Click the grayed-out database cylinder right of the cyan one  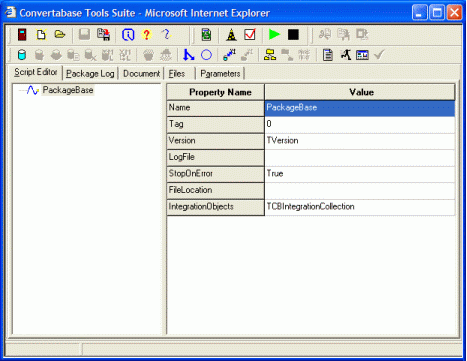click(39, 55)
